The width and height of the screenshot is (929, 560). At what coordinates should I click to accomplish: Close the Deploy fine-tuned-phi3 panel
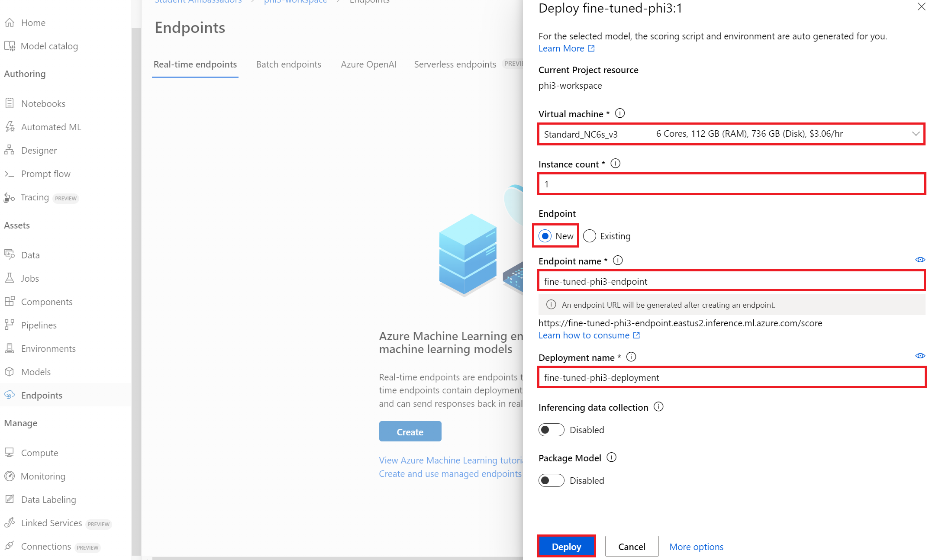tap(921, 6)
